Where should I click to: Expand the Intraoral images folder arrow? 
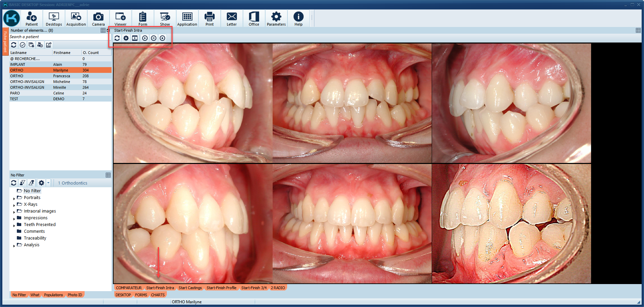tap(14, 212)
